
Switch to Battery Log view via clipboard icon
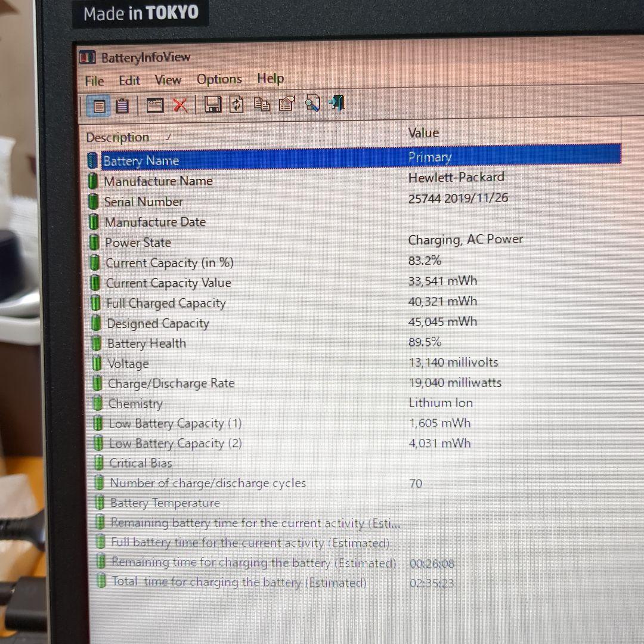tap(122, 105)
